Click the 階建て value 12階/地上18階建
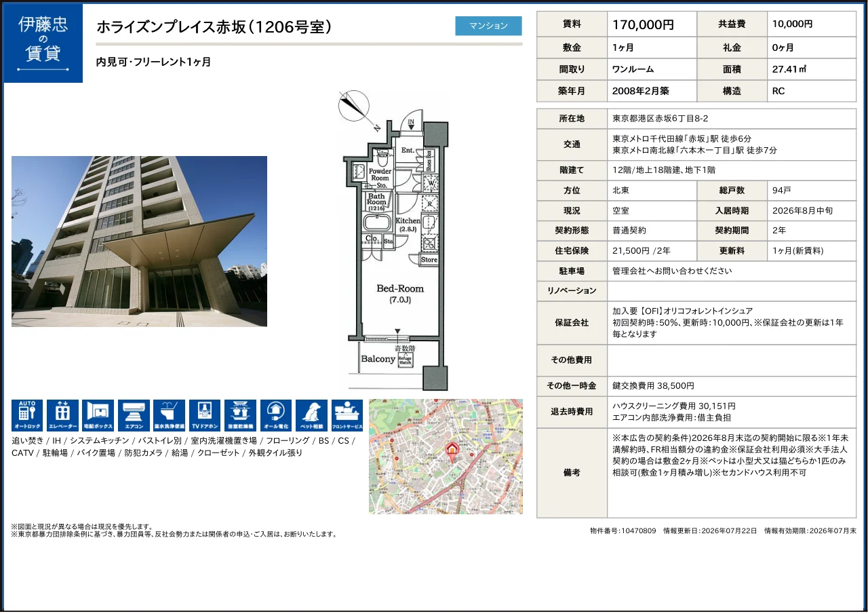The image size is (868, 614). 664,170
